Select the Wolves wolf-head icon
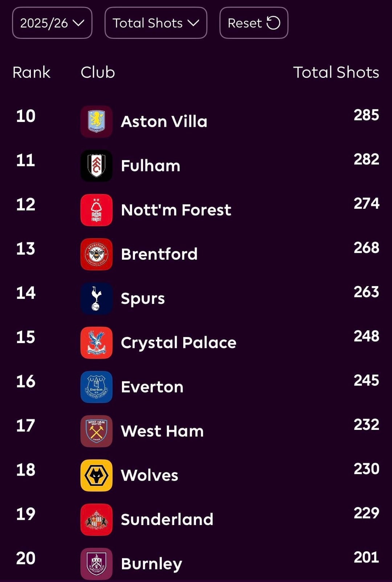Image resolution: width=392 pixels, height=582 pixels. click(x=96, y=475)
